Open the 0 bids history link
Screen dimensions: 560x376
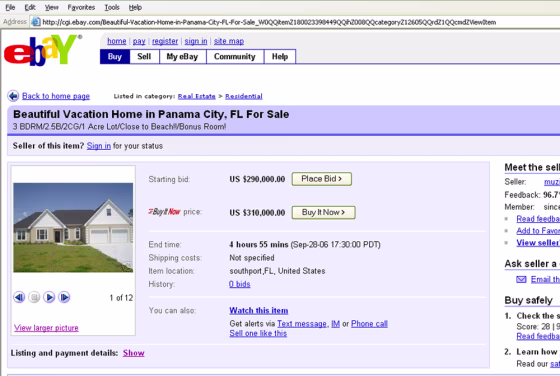[240, 284]
